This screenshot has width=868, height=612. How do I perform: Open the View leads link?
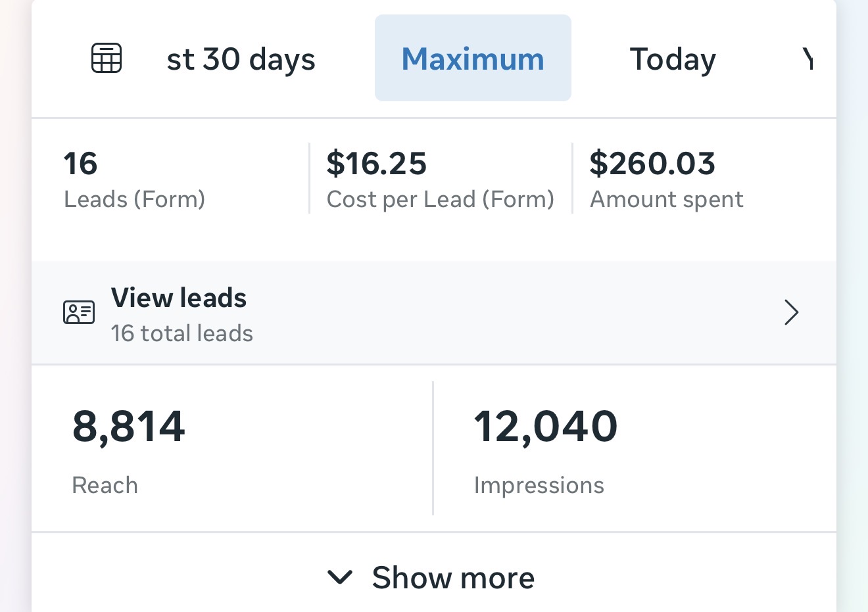179,298
